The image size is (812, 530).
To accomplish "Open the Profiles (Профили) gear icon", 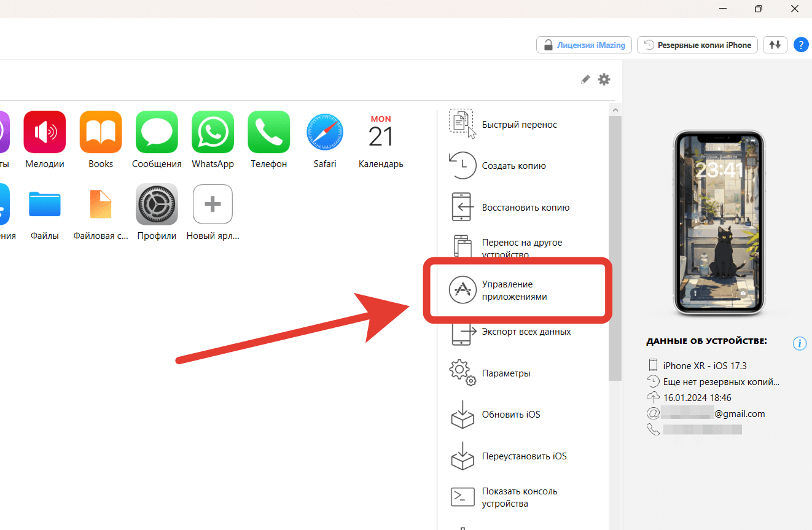I will 157,205.
